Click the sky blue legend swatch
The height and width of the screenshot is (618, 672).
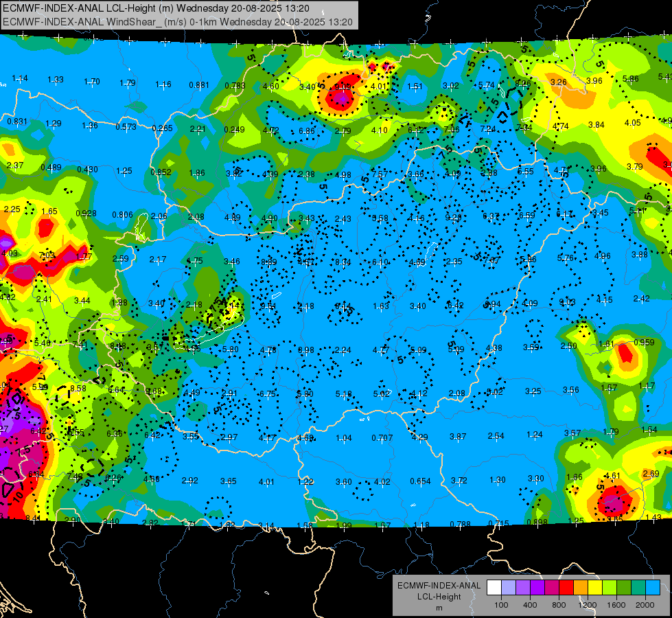(653, 588)
